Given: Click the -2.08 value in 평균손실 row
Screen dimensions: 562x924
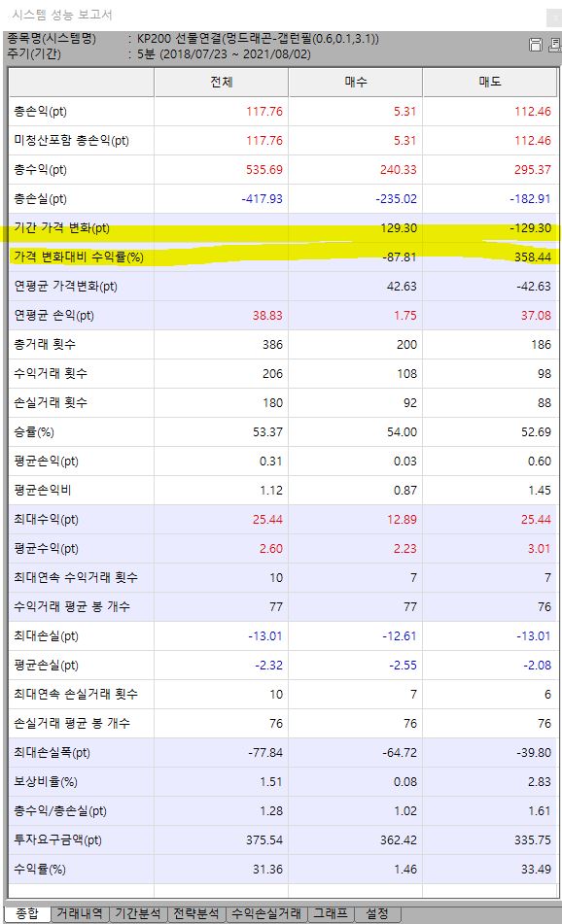Looking at the screenshot, I should 538,666.
